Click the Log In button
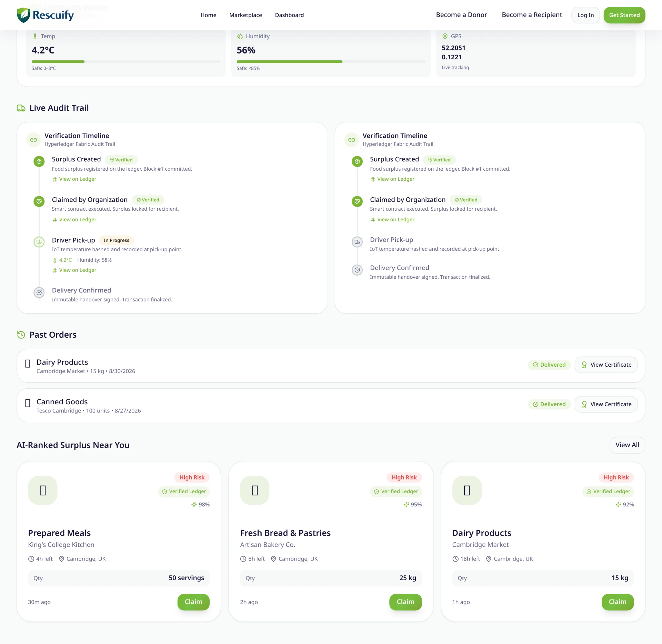 pos(586,15)
